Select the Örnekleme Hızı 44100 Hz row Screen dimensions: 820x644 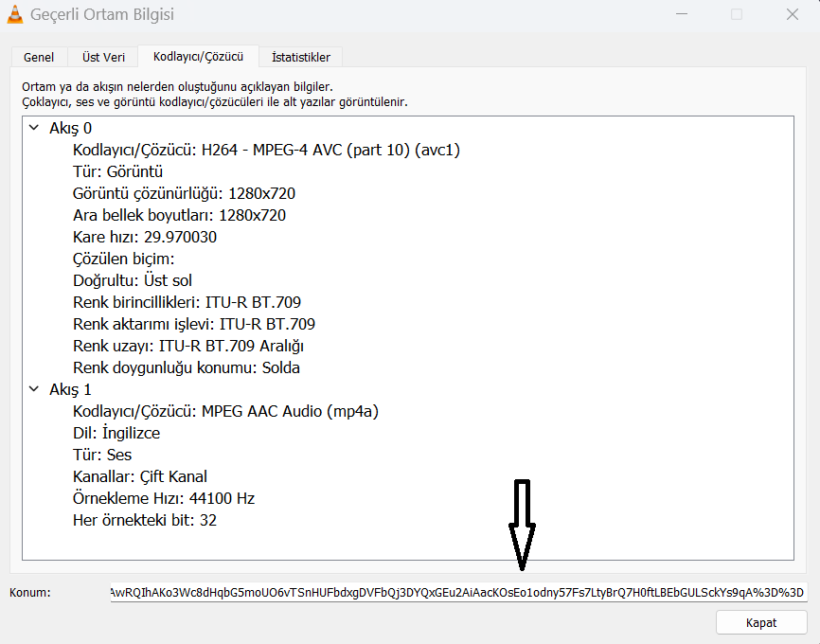coord(164,498)
